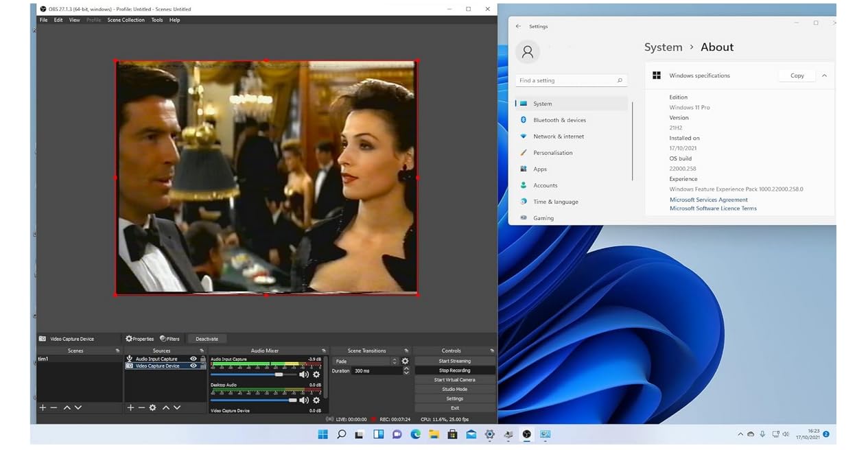
Task: Hide the Audio Input Capture source
Action: (x=193, y=359)
